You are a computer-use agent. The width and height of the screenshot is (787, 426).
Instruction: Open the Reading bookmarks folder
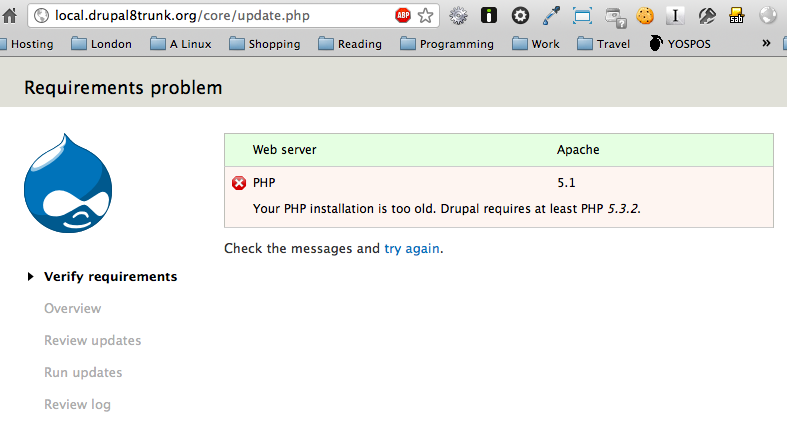pyautogui.click(x=350, y=44)
